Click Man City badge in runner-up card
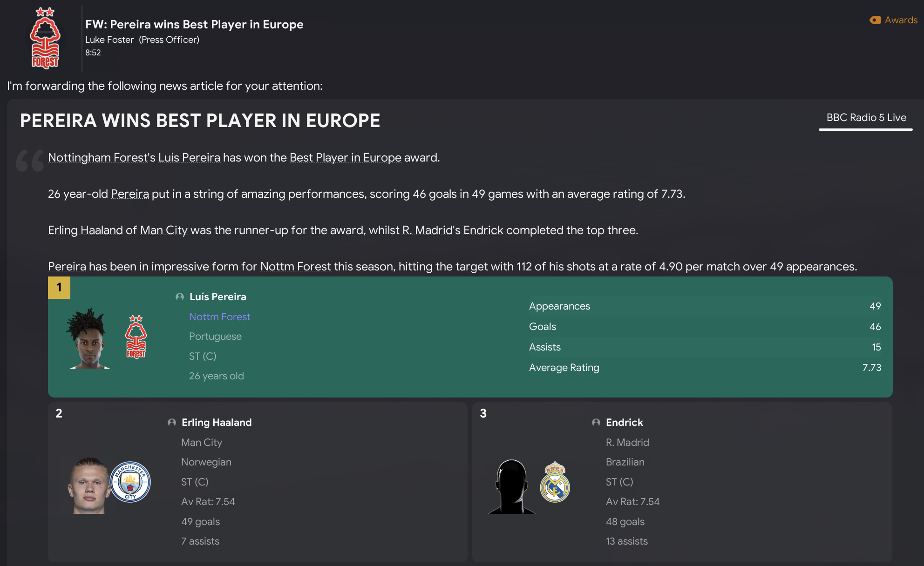The image size is (924, 566). pyautogui.click(x=130, y=482)
